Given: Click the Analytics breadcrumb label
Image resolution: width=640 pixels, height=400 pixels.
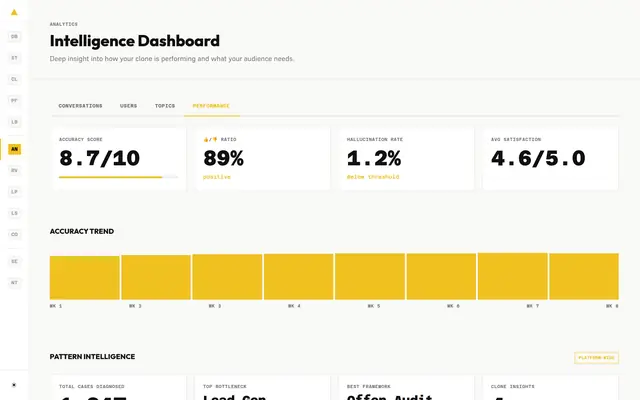Looking at the screenshot, I should pos(64,24).
